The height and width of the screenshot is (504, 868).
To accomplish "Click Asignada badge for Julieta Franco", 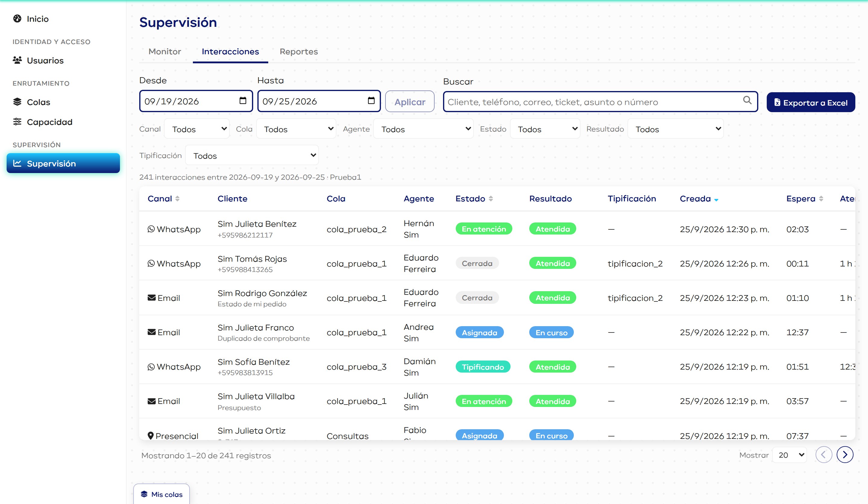I will tap(480, 332).
